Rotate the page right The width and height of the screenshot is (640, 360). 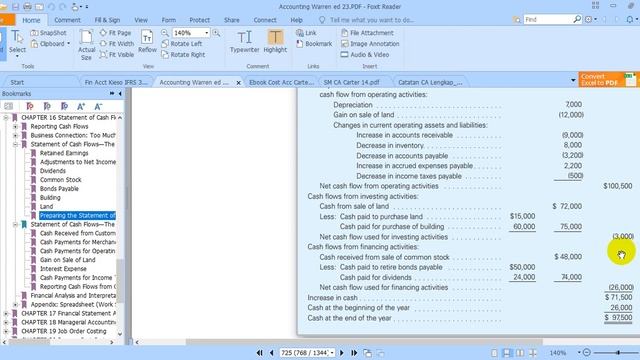tap(183, 54)
